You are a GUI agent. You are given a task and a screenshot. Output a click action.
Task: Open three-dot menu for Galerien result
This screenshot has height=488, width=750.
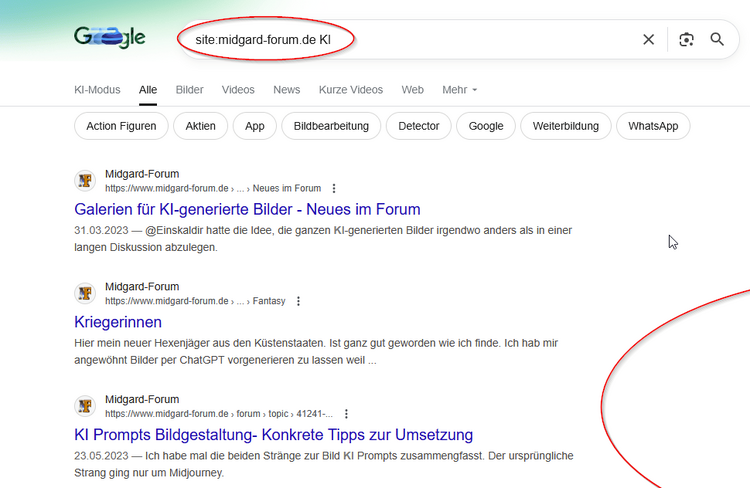(x=334, y=188)
